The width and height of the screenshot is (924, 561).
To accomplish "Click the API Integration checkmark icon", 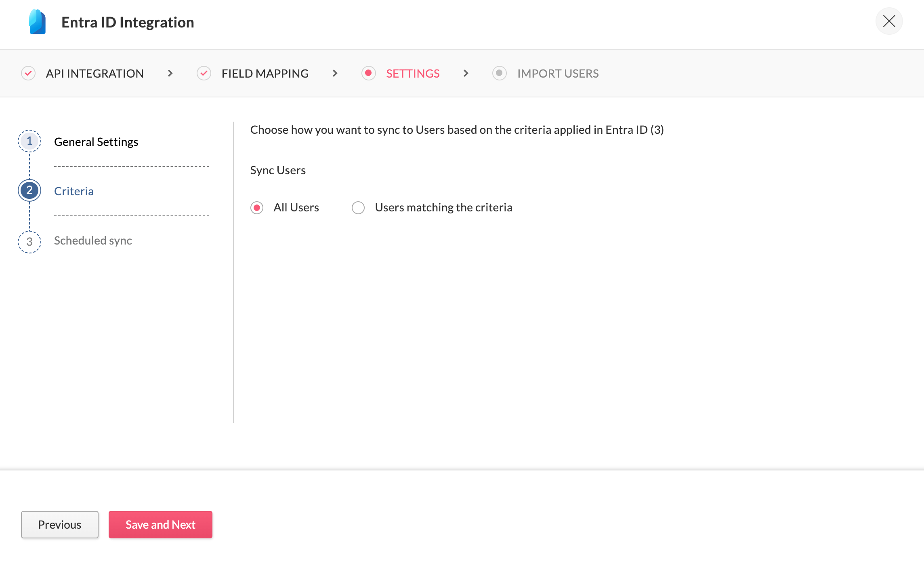I will pos(28,73).
